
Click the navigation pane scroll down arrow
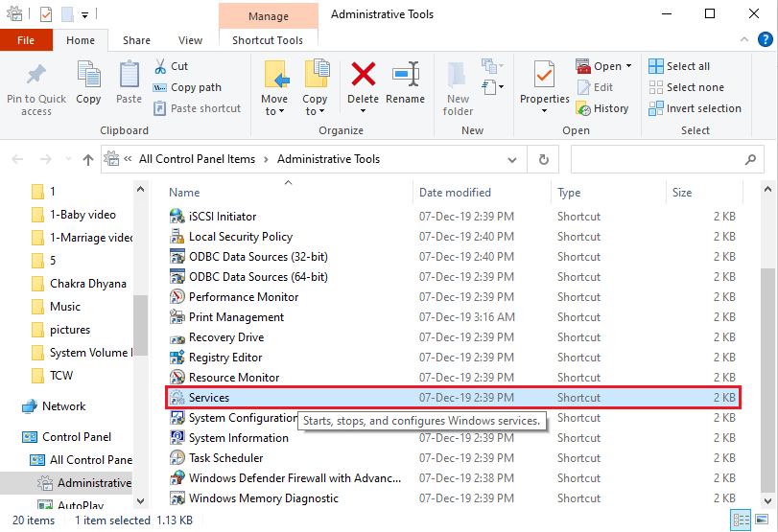(140, 501)
